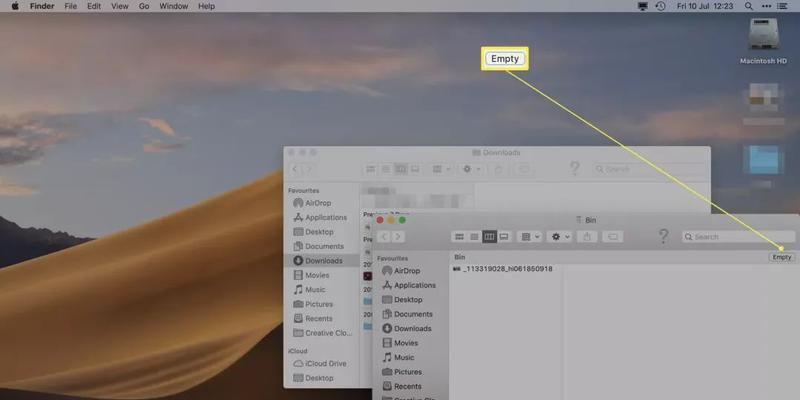Open the Go menu

[144, 6]
